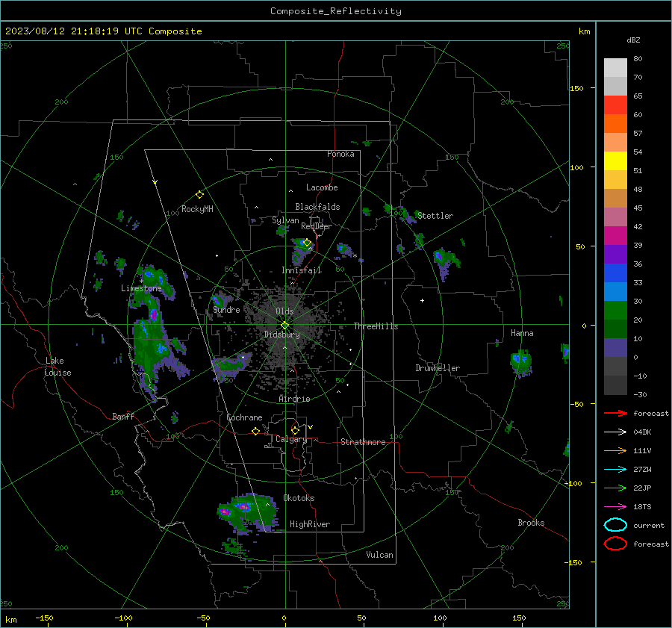The image size is (672, 628).
Task: Click the red forecast ellipse in legend
Action: pos(615,544)
